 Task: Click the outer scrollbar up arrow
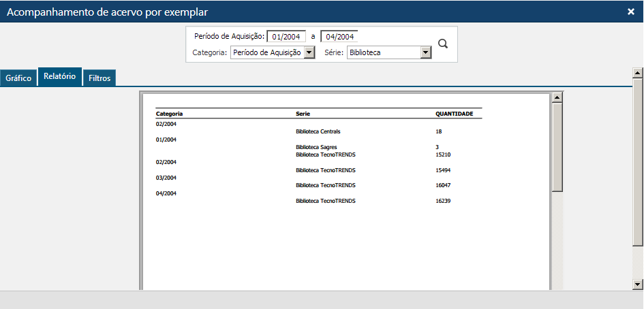[x=638, y=72]
